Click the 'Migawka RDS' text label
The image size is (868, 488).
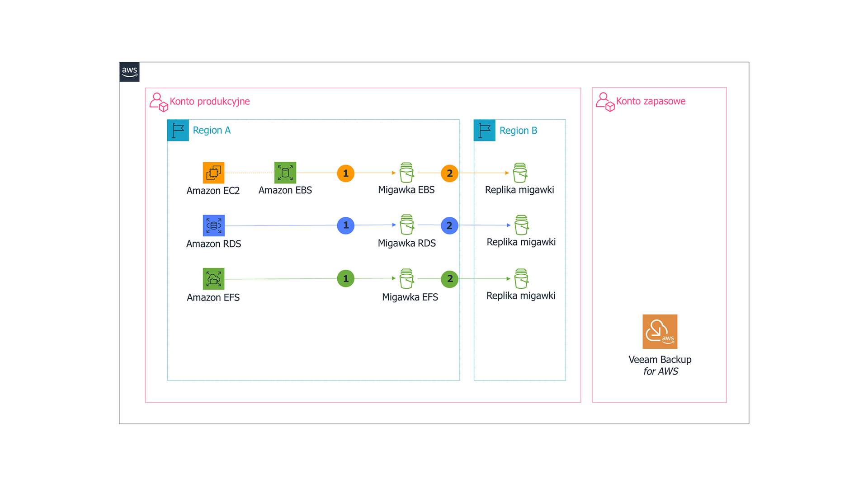tap(407, 244)
